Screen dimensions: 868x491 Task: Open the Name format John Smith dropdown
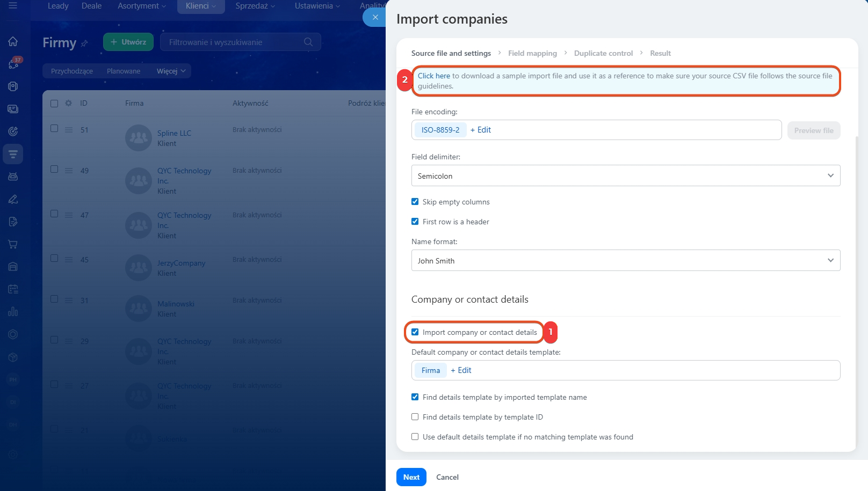point(625,261)
